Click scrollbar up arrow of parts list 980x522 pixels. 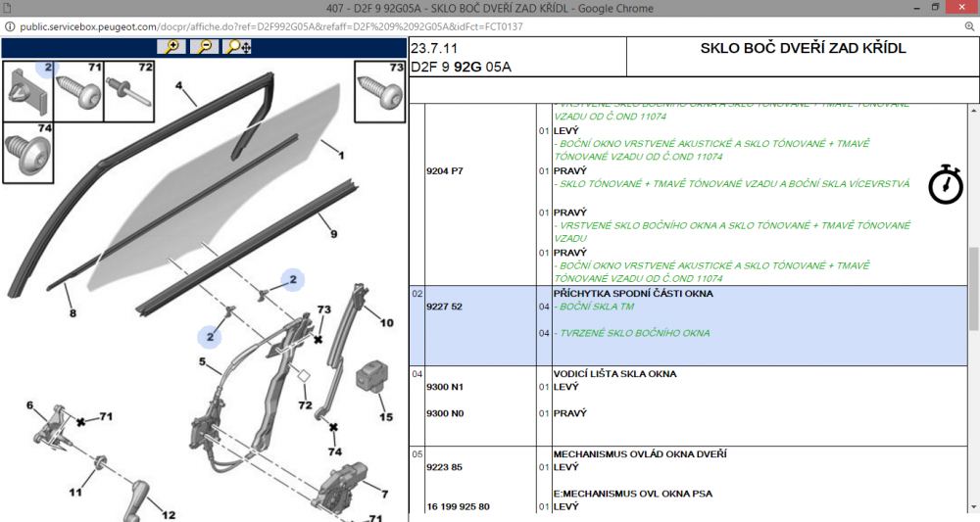[974, 111]
